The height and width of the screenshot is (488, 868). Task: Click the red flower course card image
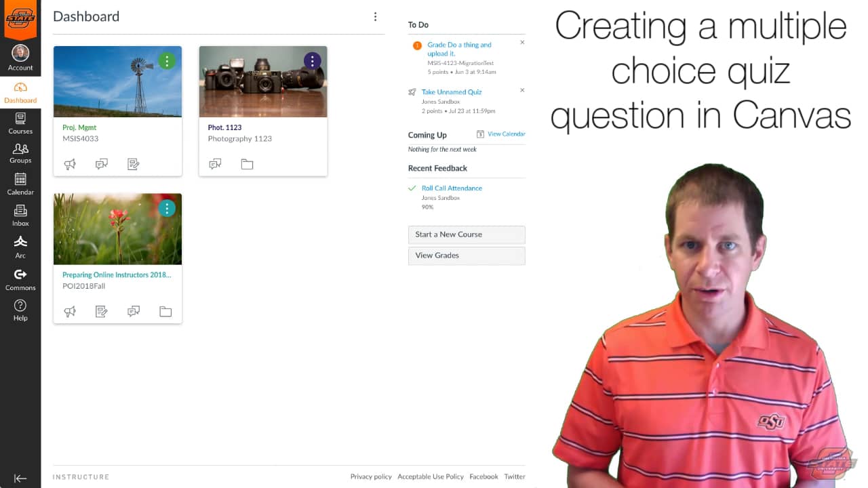click(x=117, y=229)
